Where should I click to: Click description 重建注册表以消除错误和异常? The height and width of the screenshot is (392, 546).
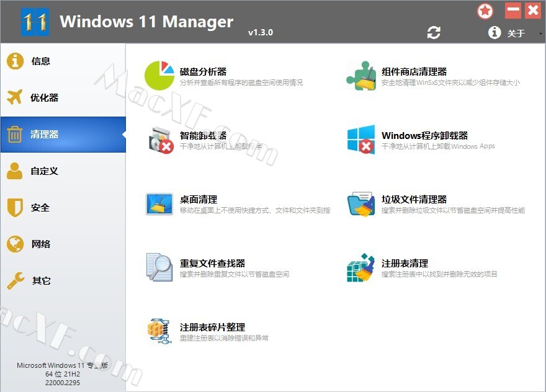(224, 338)
